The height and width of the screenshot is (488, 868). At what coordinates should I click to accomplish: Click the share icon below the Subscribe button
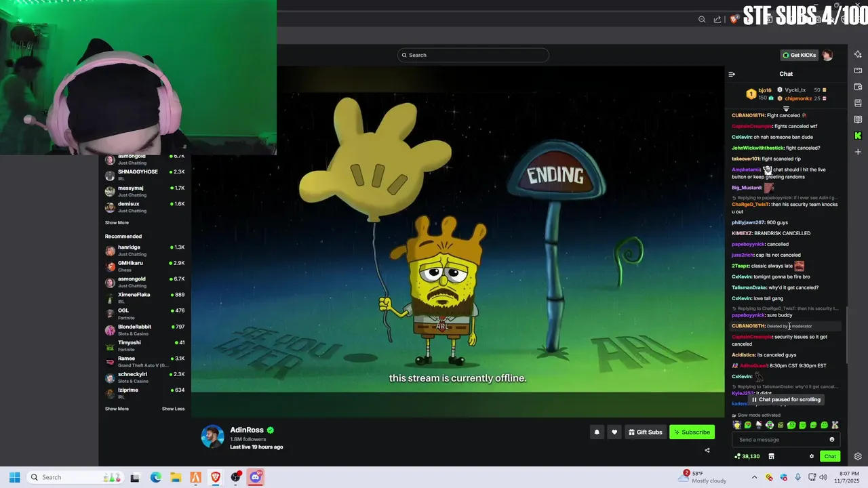707,450
